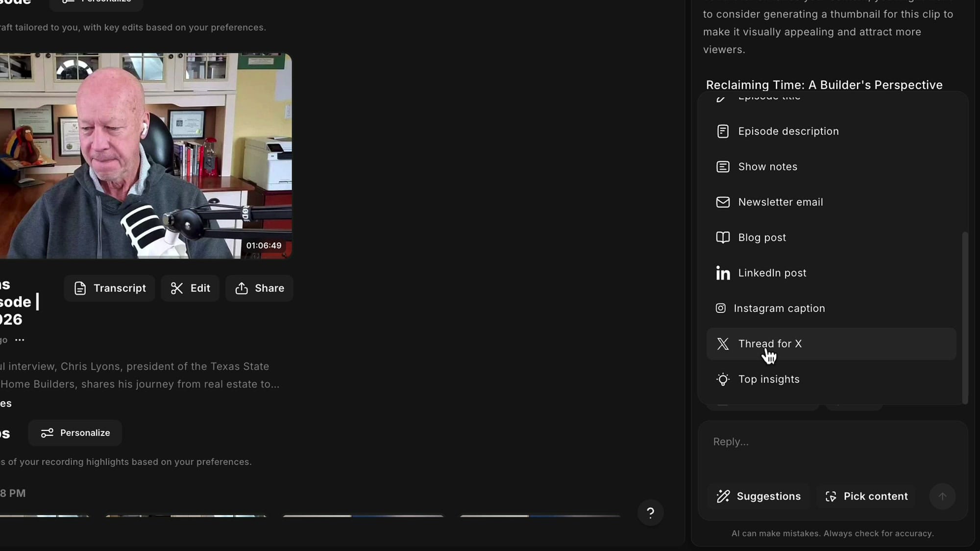Click the LinkedIn logo icon
Image resolution: width=980 pixels, height=551 pixels.
pos(723,273)
